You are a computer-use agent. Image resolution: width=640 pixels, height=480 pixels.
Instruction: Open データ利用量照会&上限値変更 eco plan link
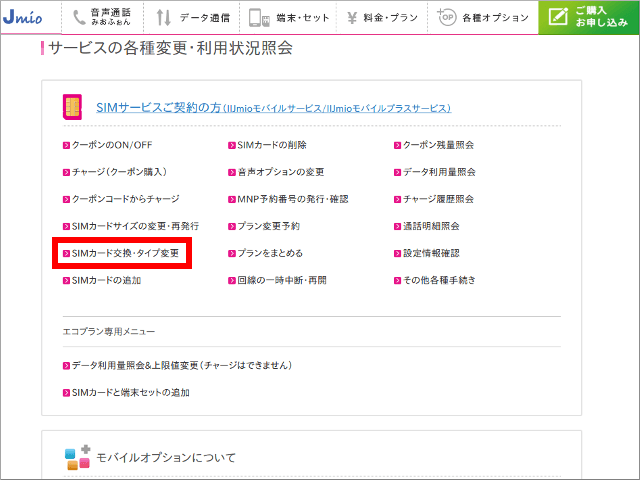[x=182, y=365]
